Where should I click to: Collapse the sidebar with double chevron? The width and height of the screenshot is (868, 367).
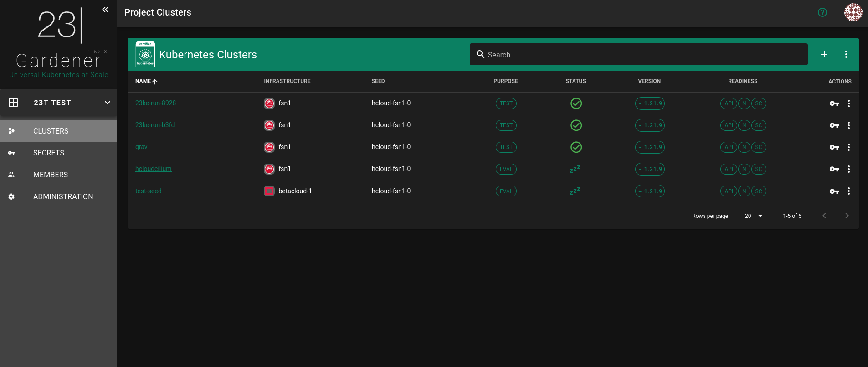coord(105,10)
